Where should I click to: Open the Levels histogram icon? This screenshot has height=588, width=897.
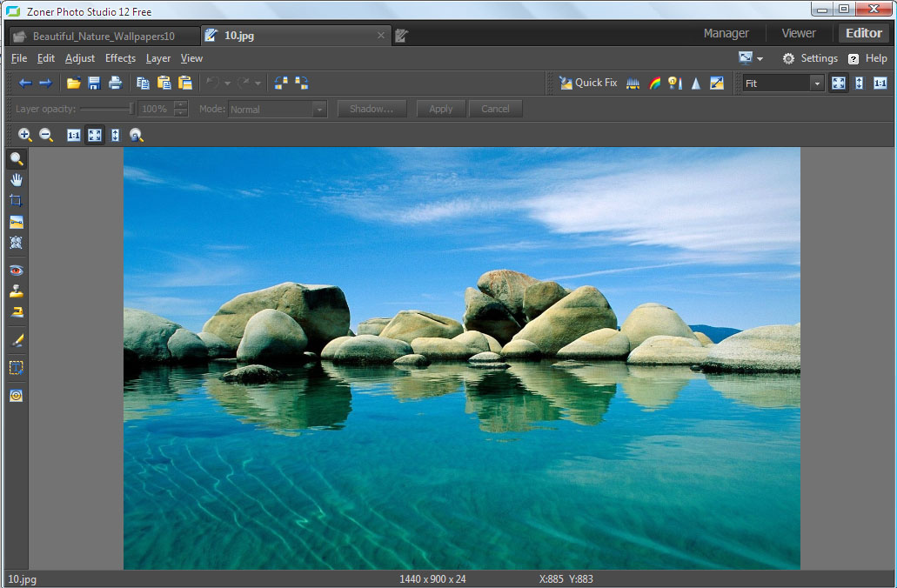(x=633, y=84)
